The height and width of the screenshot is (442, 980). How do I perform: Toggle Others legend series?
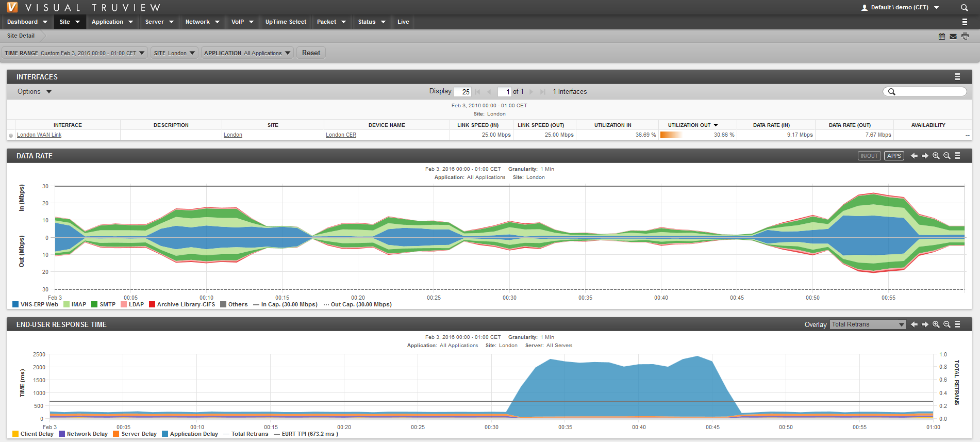tap(234, 304)
